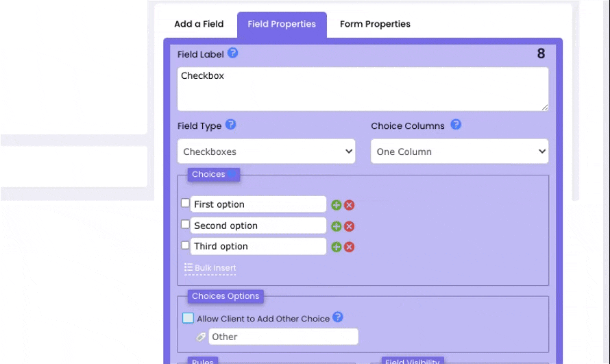Add a choice after Second option
This screenshot has height=364, width=610.
click(336, 226)
